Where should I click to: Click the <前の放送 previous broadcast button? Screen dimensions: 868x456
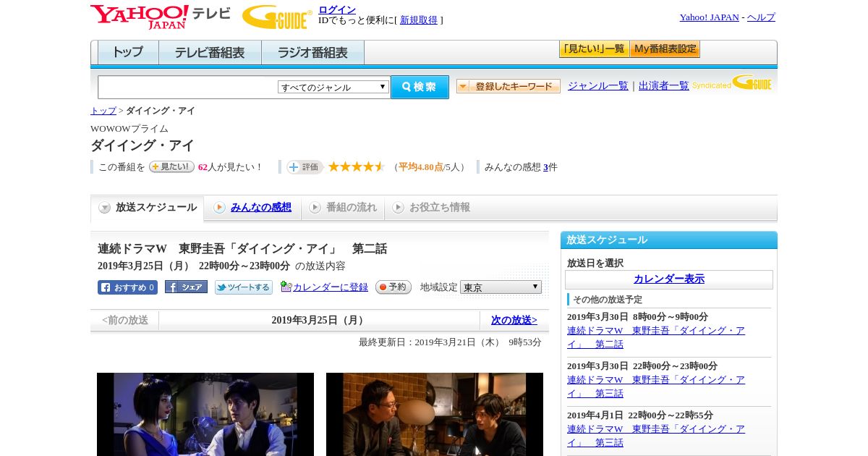point(125,320)
